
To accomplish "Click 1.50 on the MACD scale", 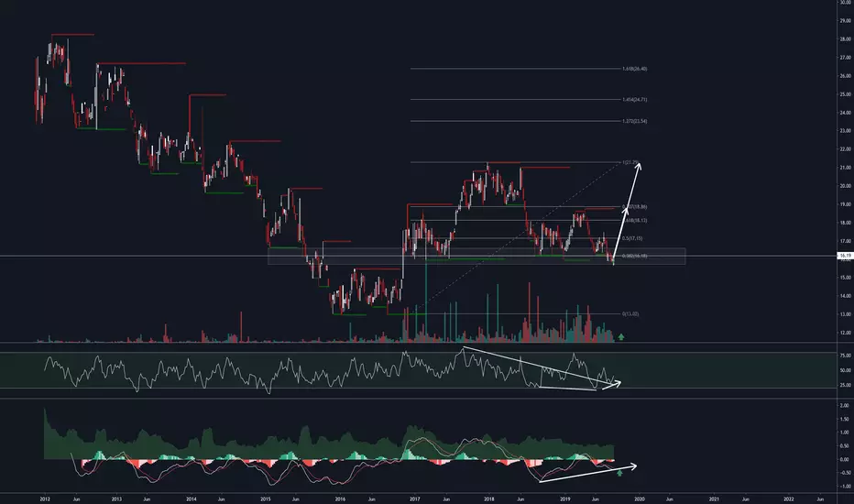I will [845, 420].
